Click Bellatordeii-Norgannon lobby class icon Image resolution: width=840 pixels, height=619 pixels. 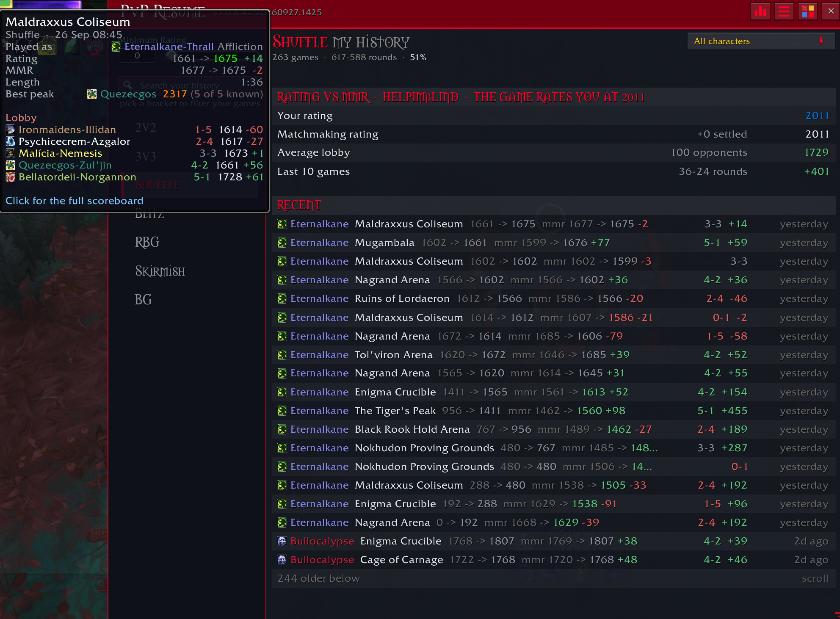coord(11,177)
